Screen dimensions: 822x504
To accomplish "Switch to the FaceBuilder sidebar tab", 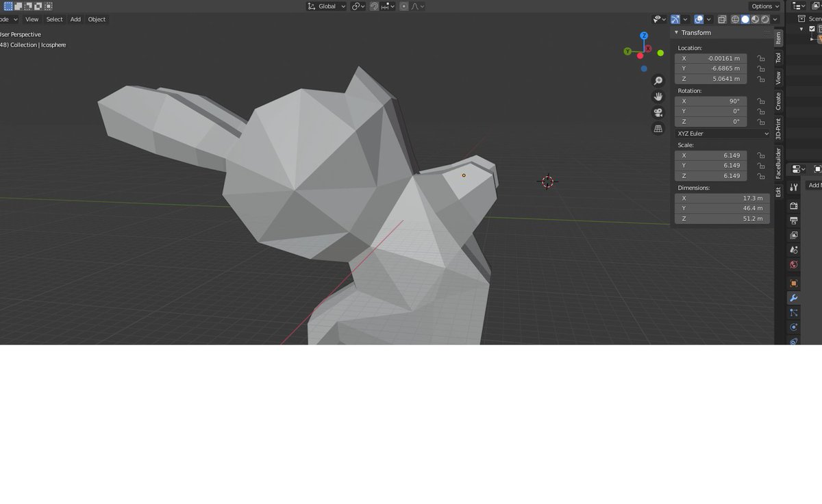I will coord(778,164).
